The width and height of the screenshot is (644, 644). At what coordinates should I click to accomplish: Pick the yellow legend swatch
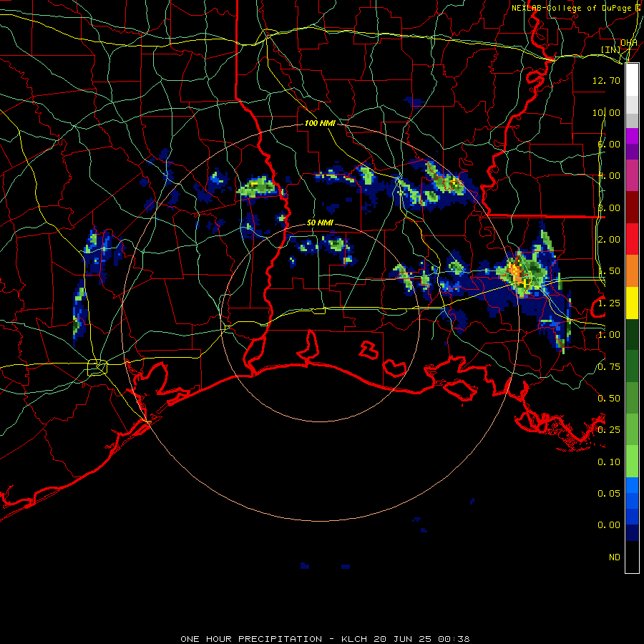pyautogui.click(x=632, y=303)
